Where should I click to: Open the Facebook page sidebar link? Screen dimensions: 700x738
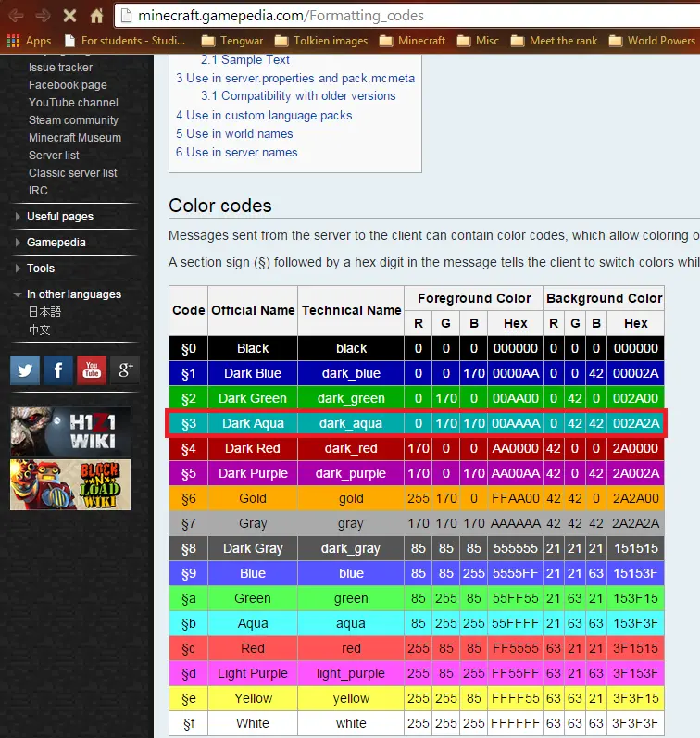click(68, 85)
